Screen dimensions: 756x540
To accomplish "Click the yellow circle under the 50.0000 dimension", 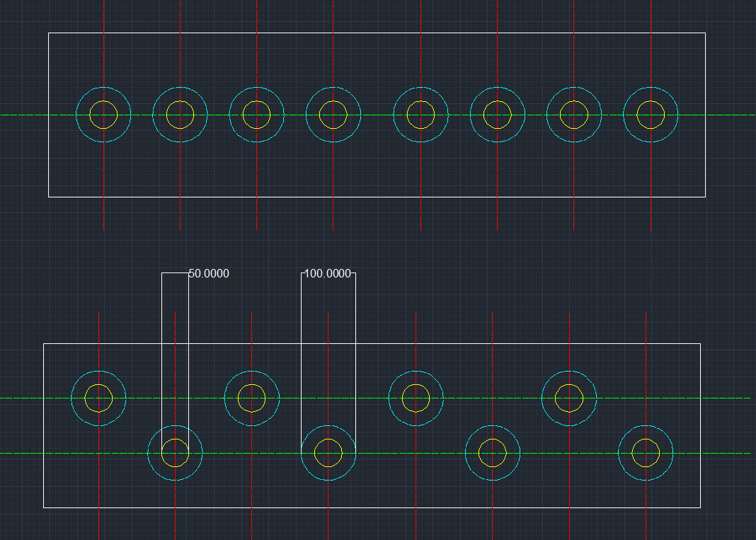I will coord(175,453).
